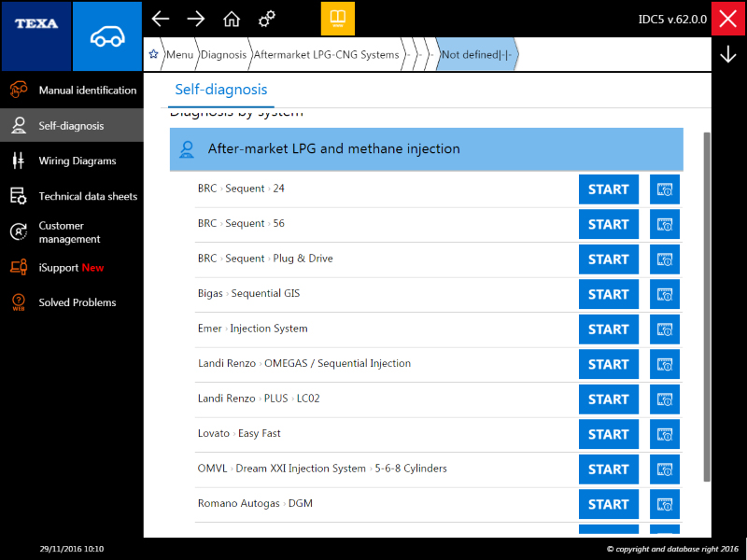Select the 'BRC › Sequent › 24' row text

pos(241,189)
